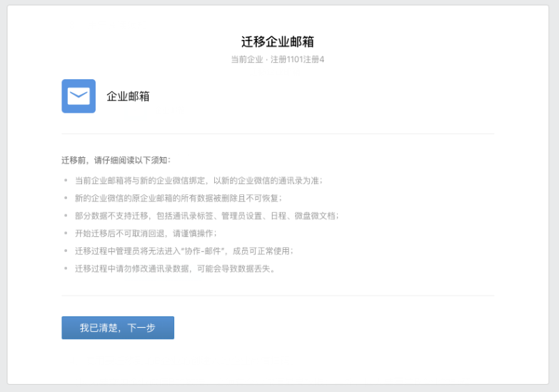Select the 迁移企业邮箱 page title
The width and height of the screenshot is (559, 392).
pos(278,41)
